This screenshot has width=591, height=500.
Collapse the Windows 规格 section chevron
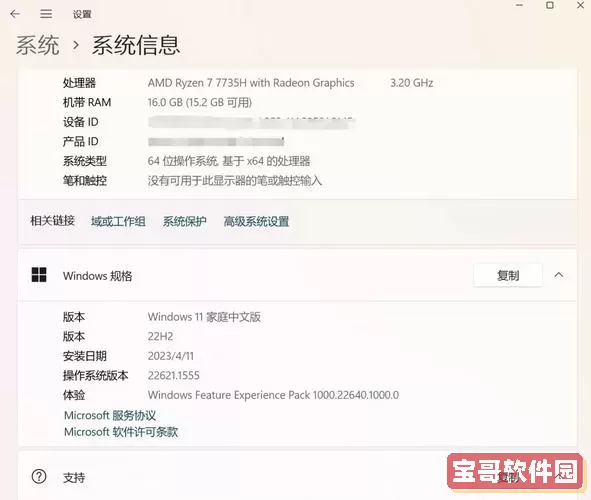[x=559, y=275]
